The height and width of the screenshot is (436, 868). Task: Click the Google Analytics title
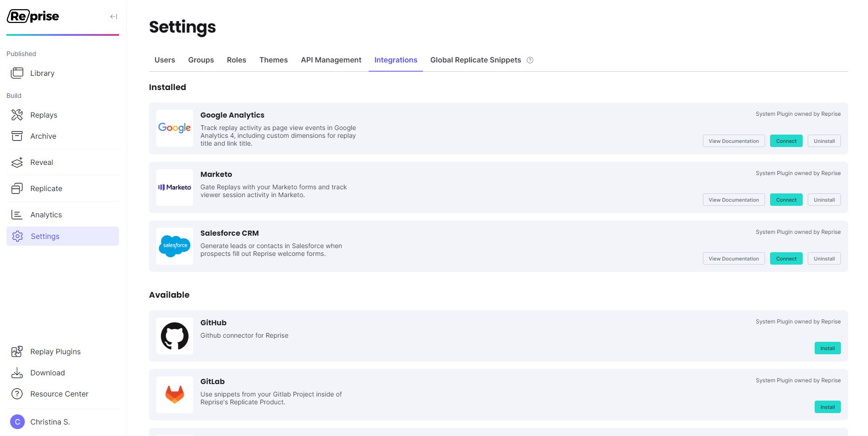[x=232, y=115]
